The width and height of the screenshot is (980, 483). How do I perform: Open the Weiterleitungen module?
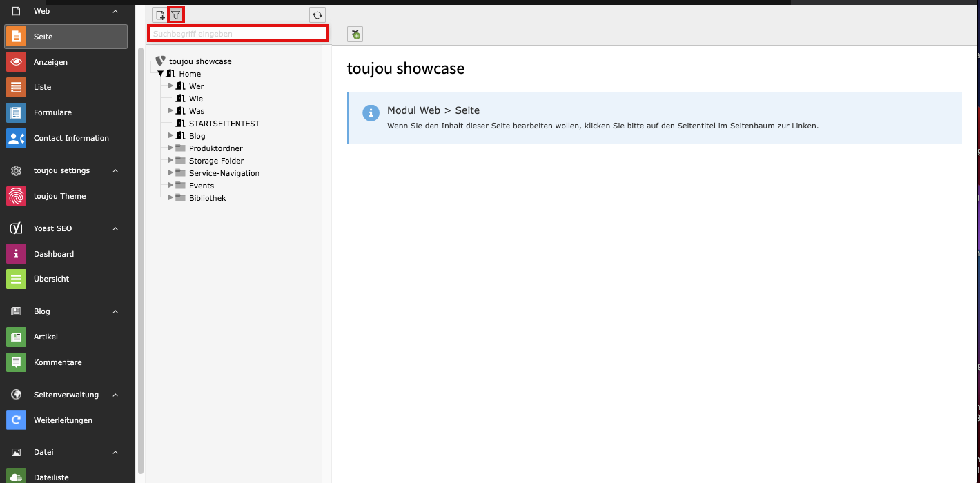click(63, 420)
